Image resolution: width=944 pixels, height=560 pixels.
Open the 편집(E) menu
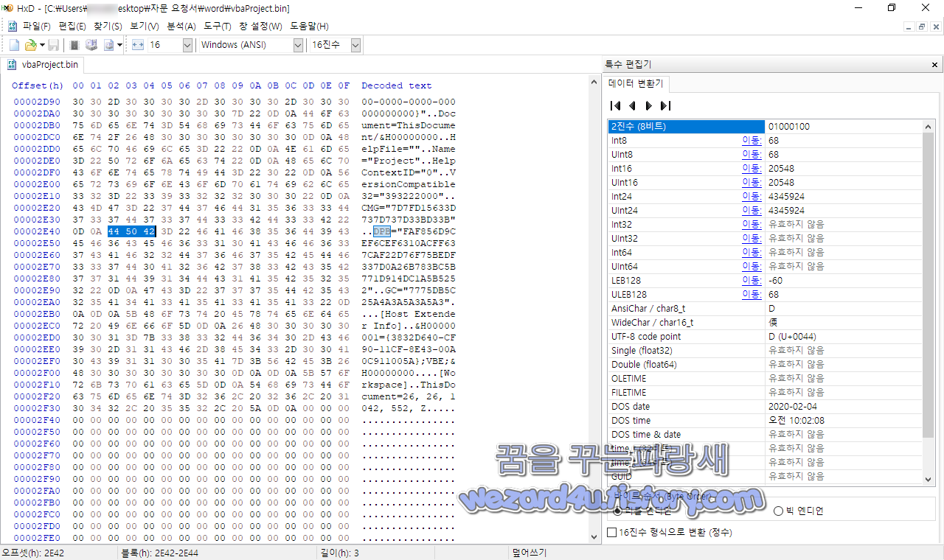click(72, 26)
